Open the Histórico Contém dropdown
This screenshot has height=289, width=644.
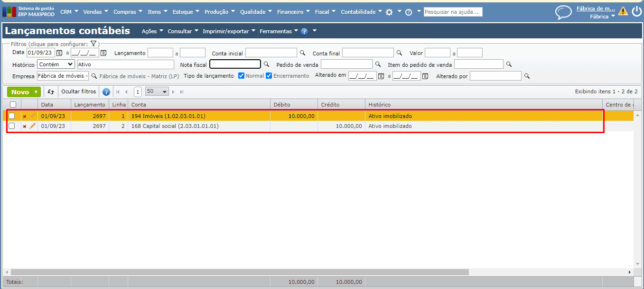(56, 64)
